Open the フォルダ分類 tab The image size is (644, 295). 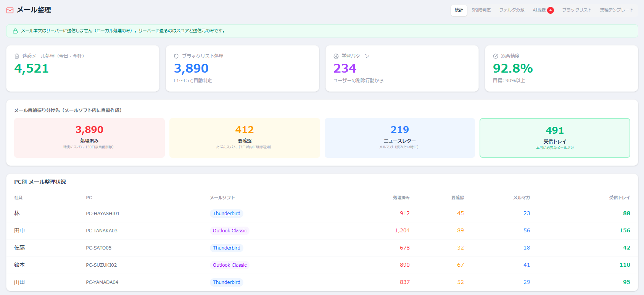(x=512, y=10)
